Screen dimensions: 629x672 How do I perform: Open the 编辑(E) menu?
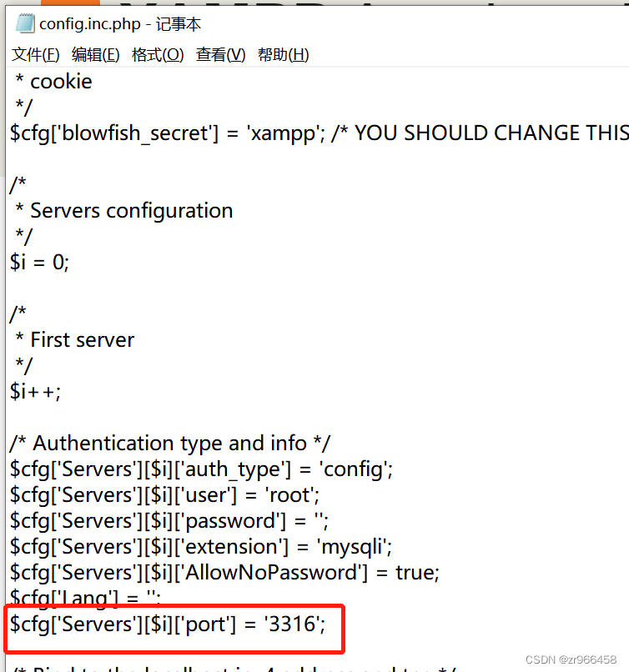coord(94,54)
